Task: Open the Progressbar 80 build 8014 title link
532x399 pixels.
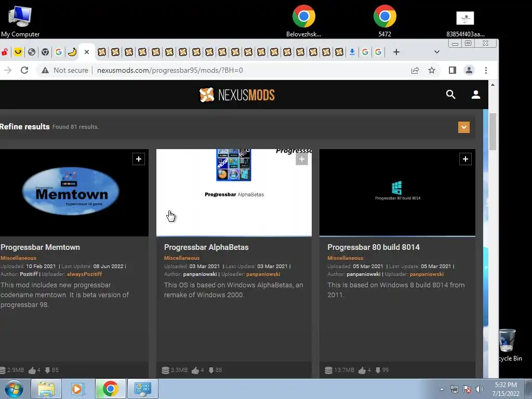Action: (374, 247)
